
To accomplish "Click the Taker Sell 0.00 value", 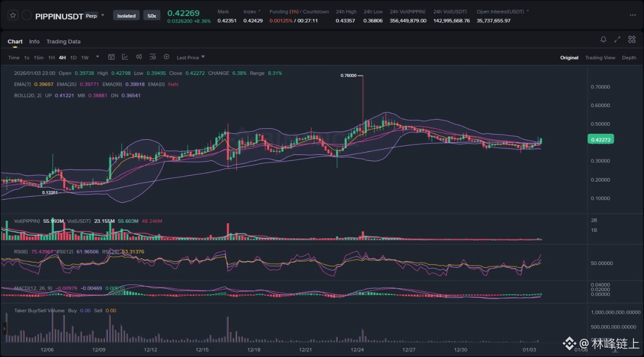I will point(111,310).
